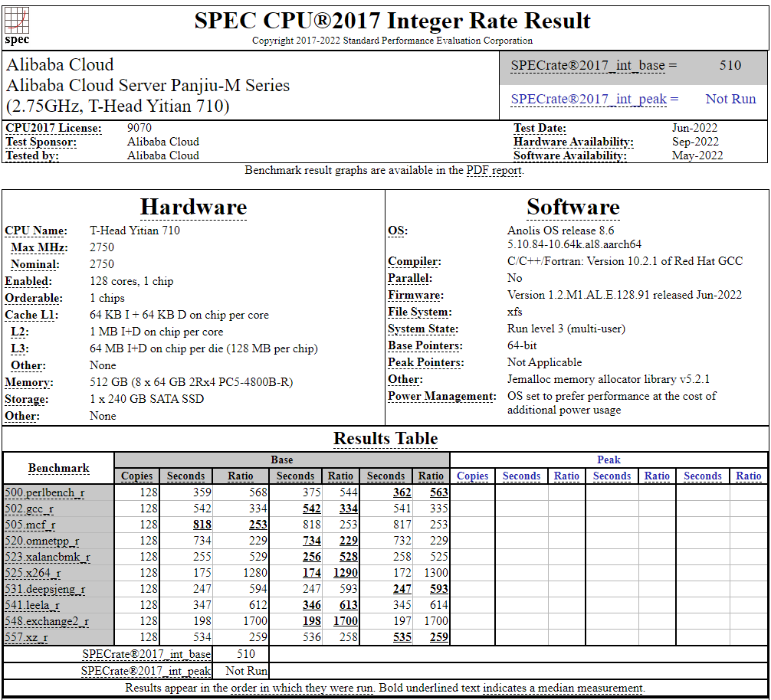771x700 pixels.
Task: Click the 'Peak Pointers:' label
Action: (x=426, y=362)
